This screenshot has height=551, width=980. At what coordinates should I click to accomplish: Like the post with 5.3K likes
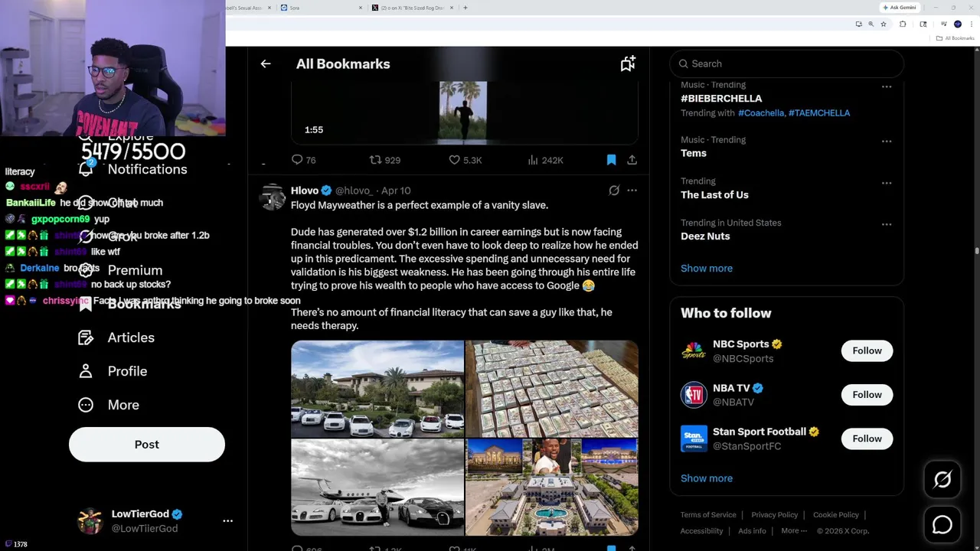[465, 160]
